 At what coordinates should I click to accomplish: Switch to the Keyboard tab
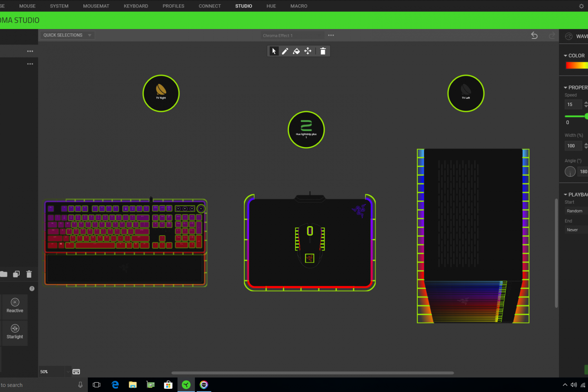136,6
